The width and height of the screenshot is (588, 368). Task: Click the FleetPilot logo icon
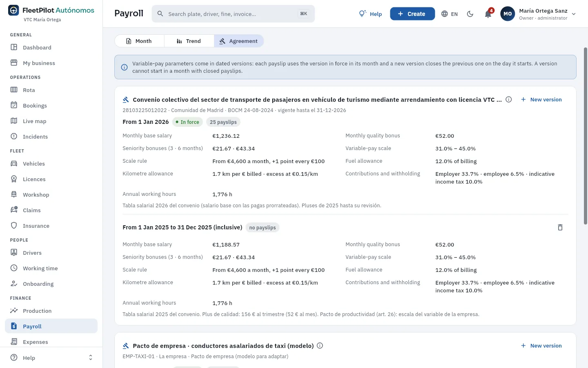point(13,11)
